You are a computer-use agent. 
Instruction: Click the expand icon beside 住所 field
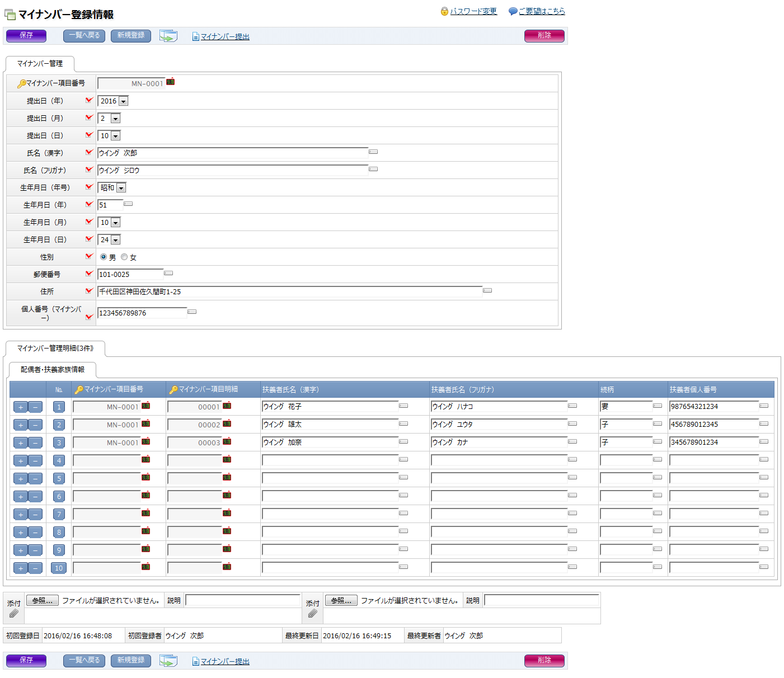pos(487,290)
